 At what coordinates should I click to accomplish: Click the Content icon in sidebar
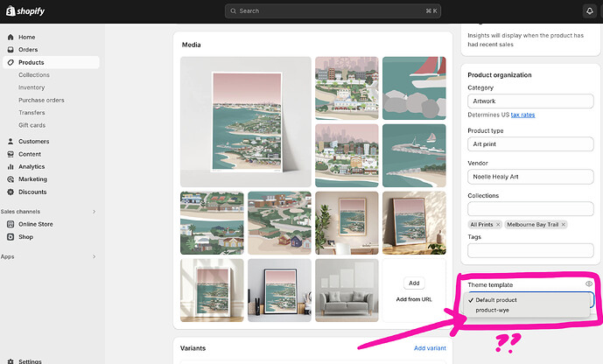pos(11,154)
